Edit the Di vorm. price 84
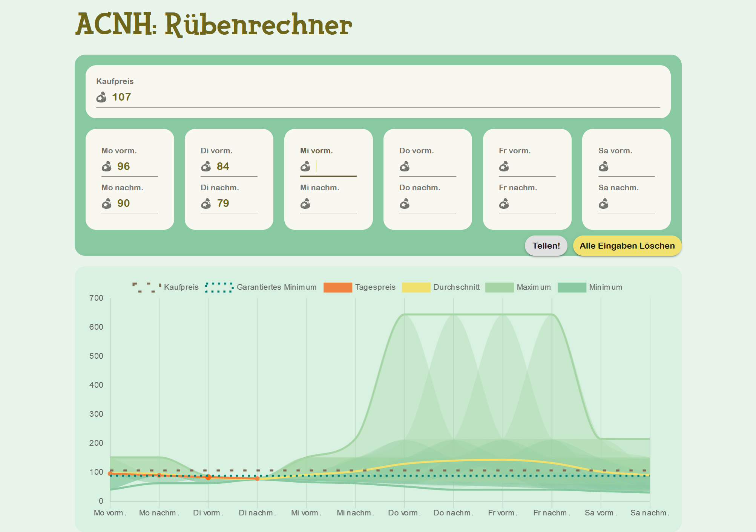The height and width of the screenshot is (532, 756). [237, 166]
